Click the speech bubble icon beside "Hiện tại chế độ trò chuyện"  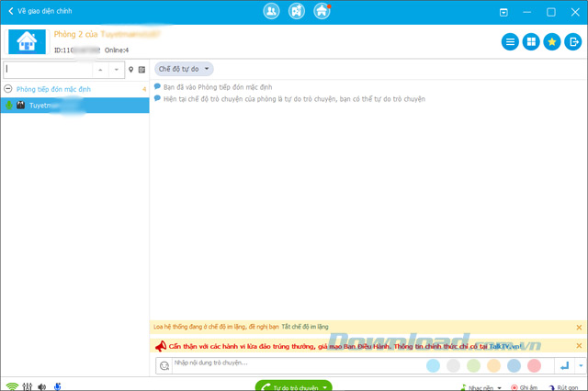click(157, 98)
